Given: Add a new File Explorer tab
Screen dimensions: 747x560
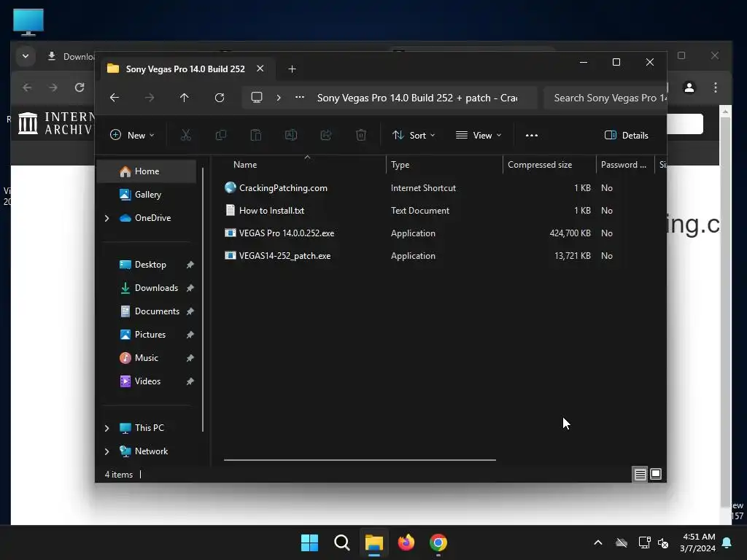Looking at the screenshot, I should [292, 69].
